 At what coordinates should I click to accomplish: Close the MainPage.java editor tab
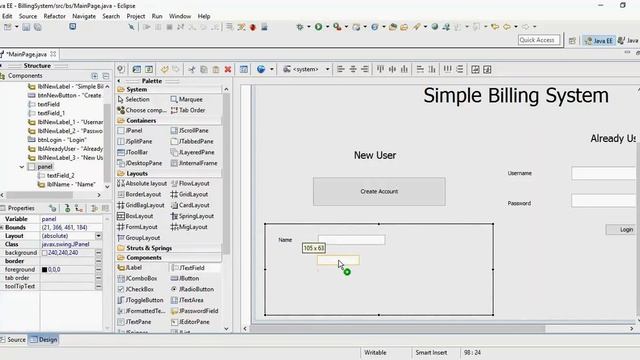pos(53,54)
